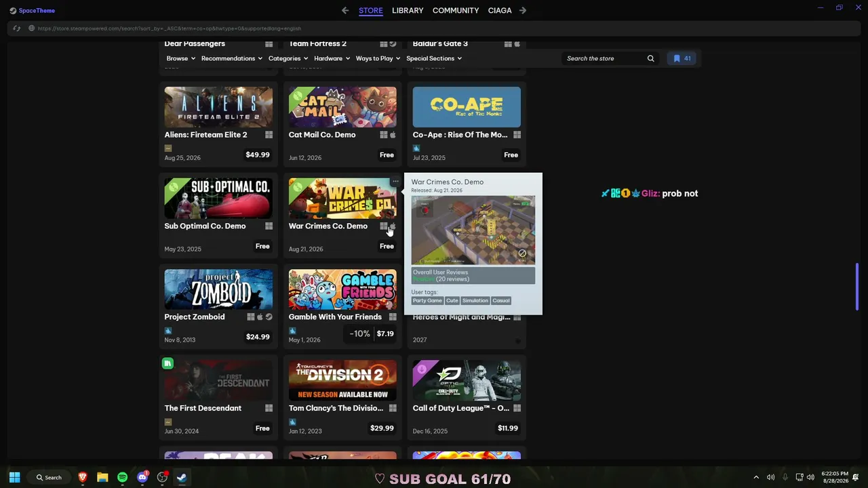
Task: Open the Call of Duty League thumbnail
Action: pos(467,381)
